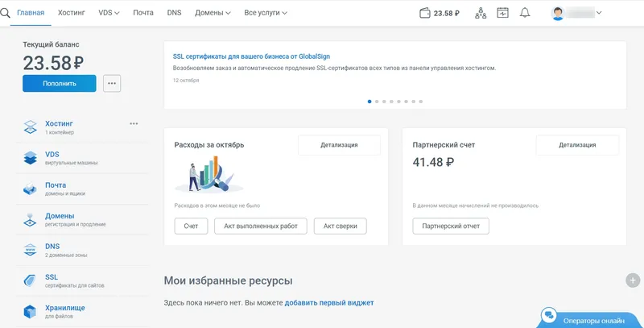644x328 pixels.
Task: Select the first carousel dot
Action: (x=369, y=102)
